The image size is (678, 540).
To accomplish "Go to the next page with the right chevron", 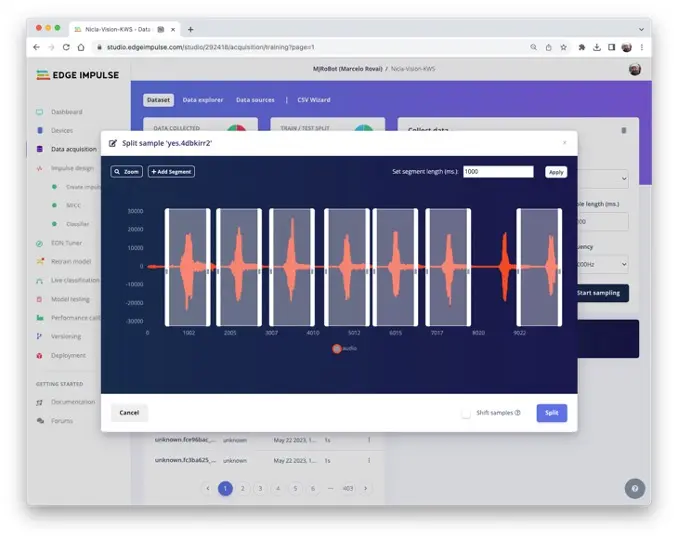I will [x=366, y=488].
